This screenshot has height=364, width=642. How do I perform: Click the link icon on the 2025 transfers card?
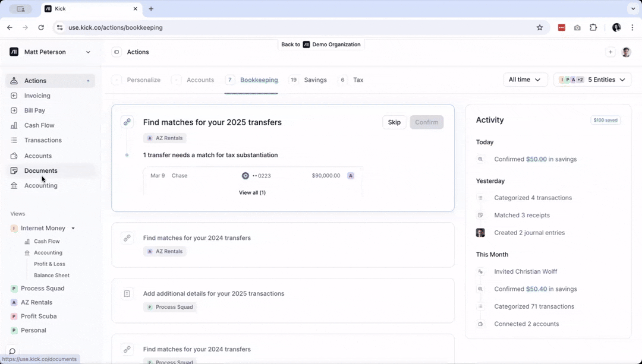(x=127, y=121)
